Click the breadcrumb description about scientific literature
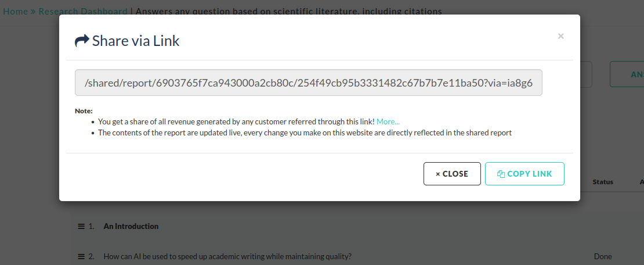Screen dimensions: 644x265 290,11
